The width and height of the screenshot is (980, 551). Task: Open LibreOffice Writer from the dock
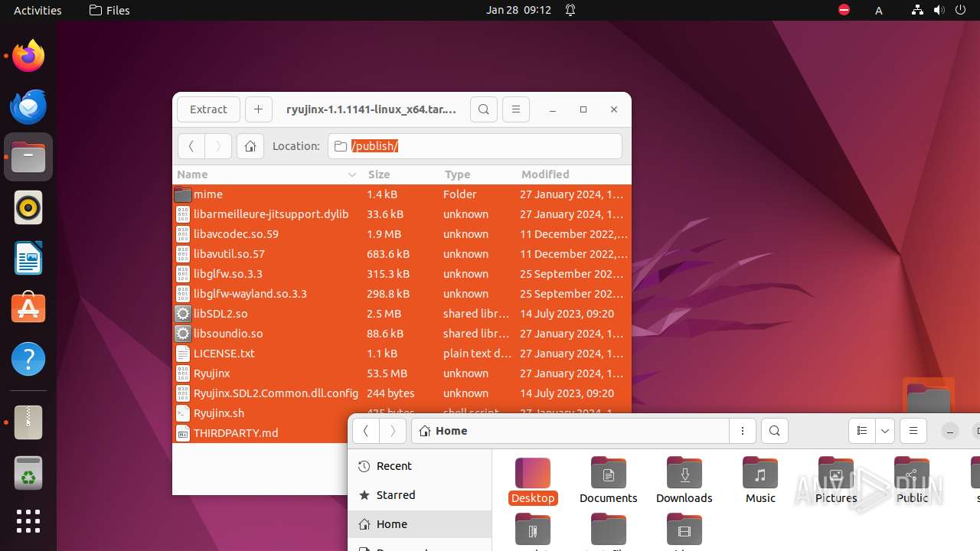click(28, 258)
